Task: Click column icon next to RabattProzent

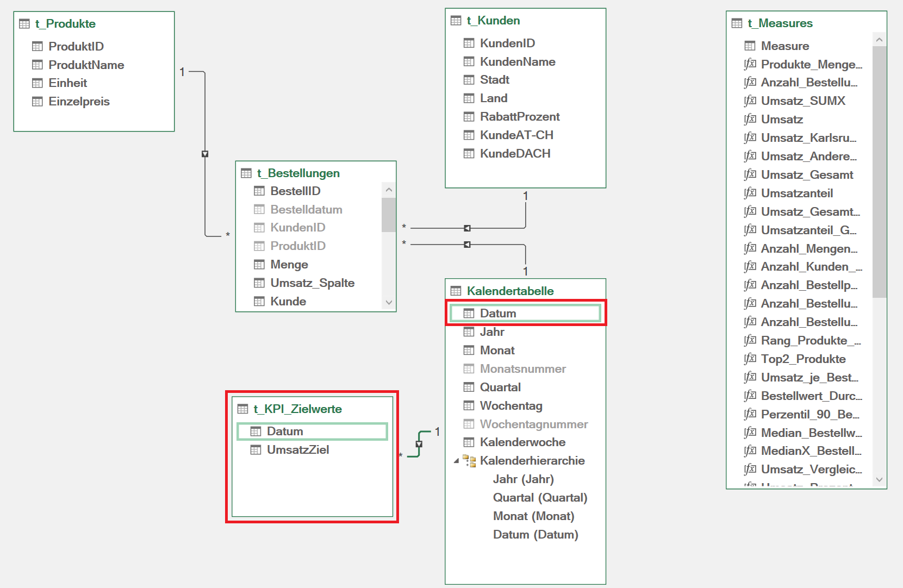Action: tap(469, 117)
